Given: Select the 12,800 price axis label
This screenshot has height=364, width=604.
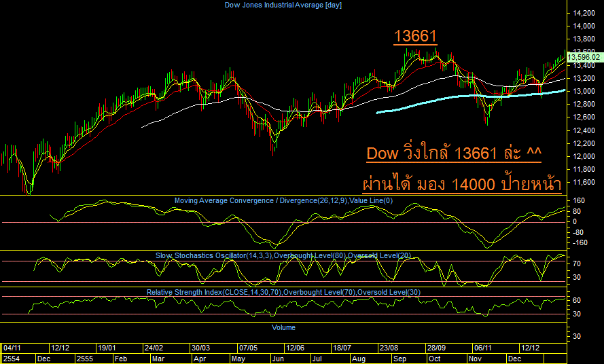Looking at the screenshot, I should click(x=584, y=104).
